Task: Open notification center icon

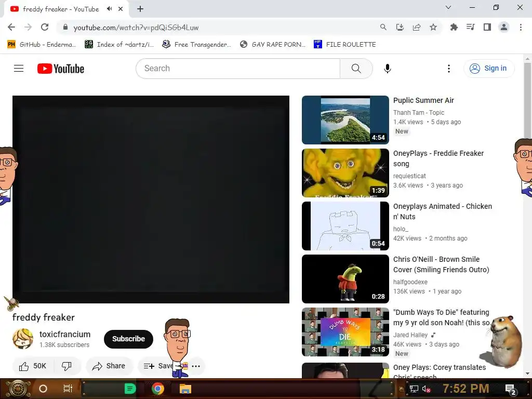Action: (x=511, y=389)
